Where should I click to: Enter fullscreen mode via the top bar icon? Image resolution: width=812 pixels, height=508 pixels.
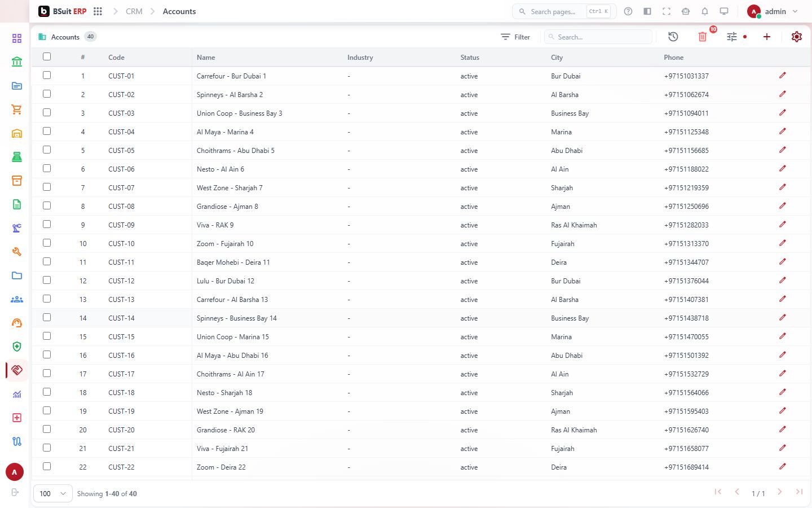click(x=667, y=11)
